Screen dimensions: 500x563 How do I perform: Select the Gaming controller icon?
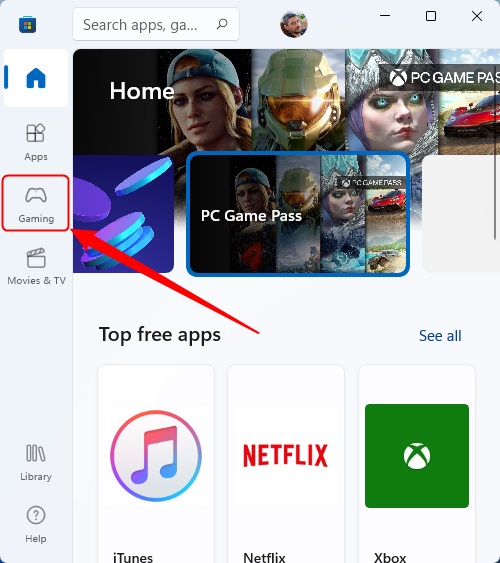pyautogui.click(x=36, y=195)
